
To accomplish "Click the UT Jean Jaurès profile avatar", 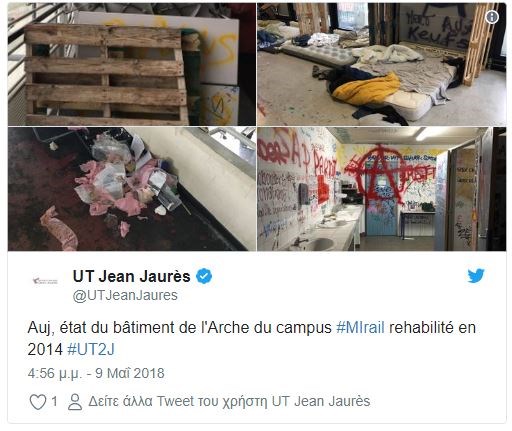I will [45, 281].
